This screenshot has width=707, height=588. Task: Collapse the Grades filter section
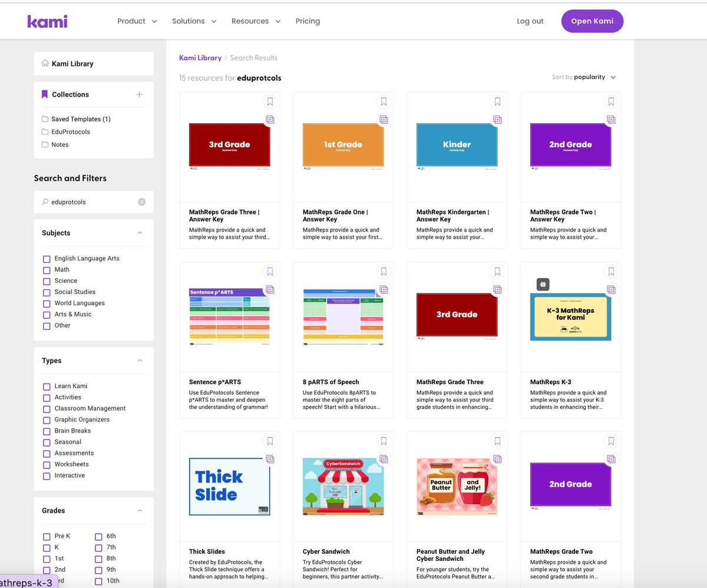coord(140,510)
